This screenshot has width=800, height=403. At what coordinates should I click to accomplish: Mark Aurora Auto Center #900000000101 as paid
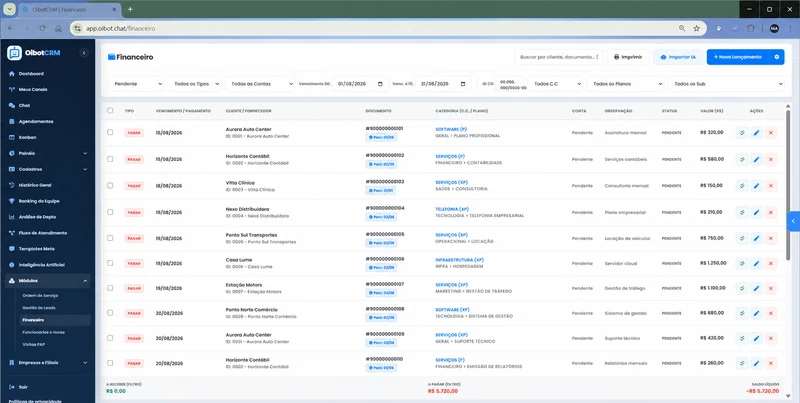(742, 133)
